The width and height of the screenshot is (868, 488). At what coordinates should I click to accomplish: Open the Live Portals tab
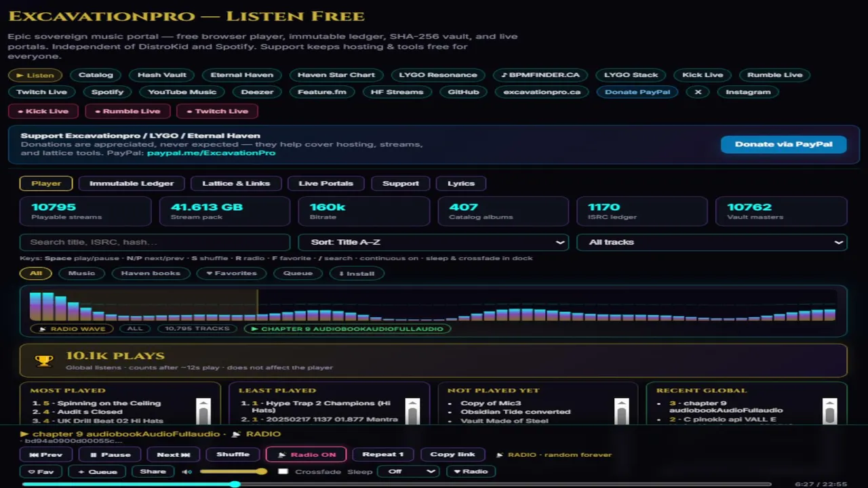[325, 183]
